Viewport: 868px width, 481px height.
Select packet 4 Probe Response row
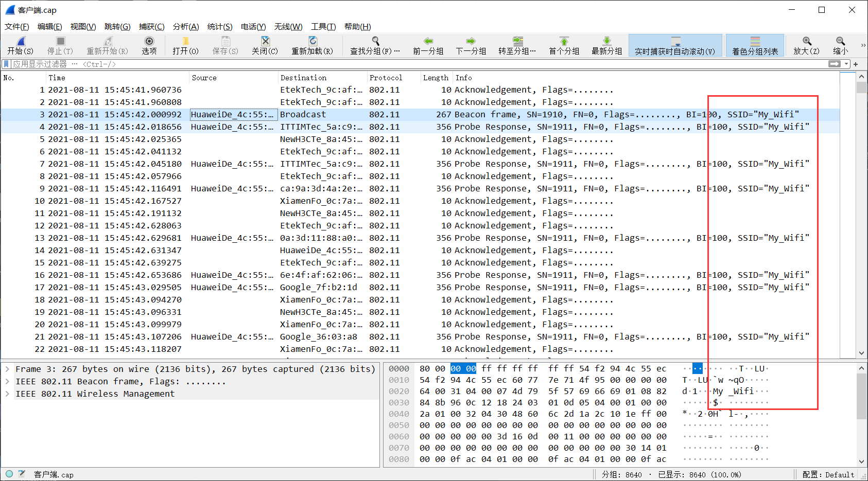point(420,127)
